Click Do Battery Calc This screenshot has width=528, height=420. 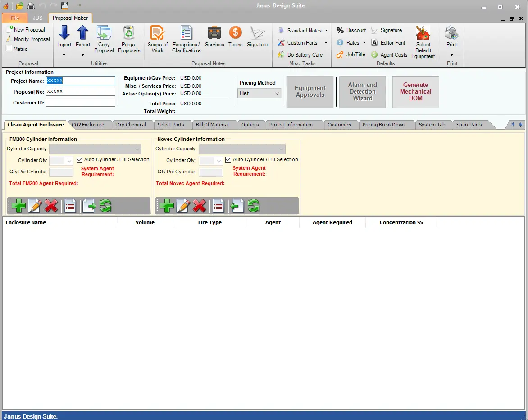click(x=300, y=54)
